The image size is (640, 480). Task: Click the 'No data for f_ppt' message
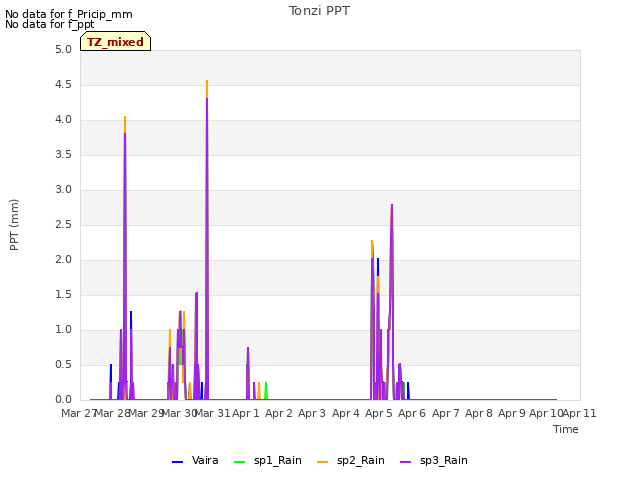(49, 24)
